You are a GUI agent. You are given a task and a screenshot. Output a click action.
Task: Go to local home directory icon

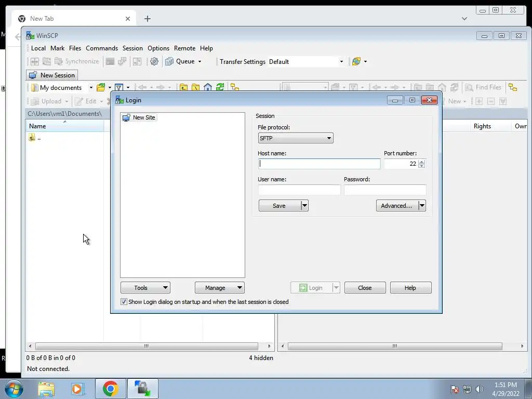pyautogui.click(x=208, y=87)
